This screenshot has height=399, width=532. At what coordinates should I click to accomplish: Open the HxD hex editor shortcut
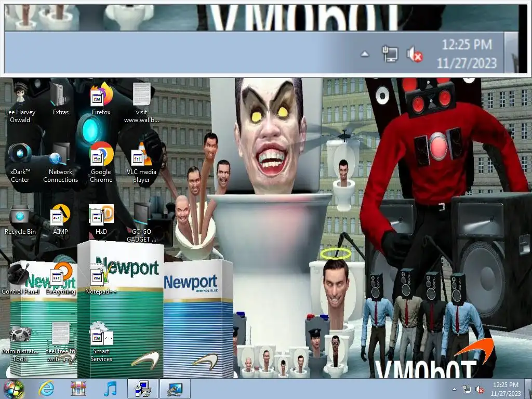101,220
